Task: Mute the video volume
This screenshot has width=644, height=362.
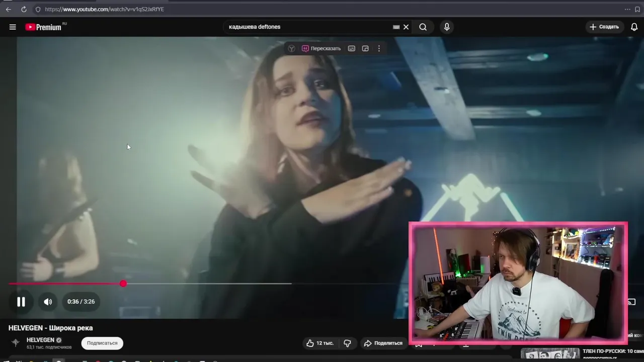Action: click(x=48, y=302)
